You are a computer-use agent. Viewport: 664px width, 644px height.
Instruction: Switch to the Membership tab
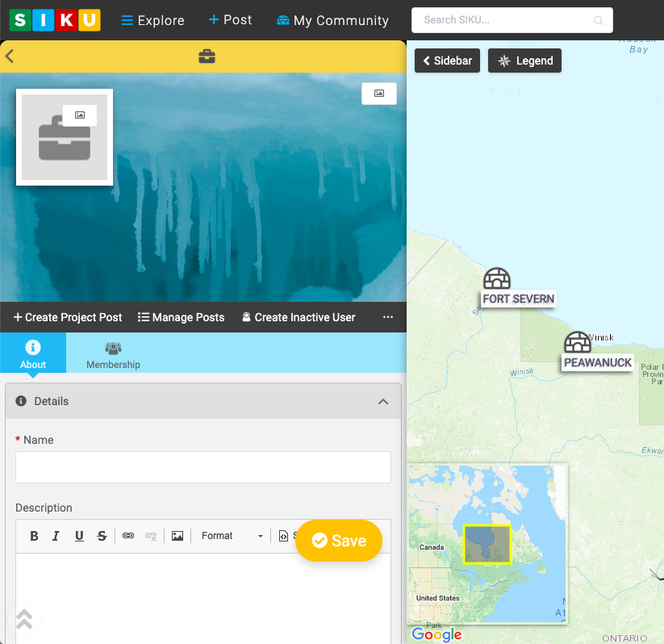[x=113, y=355]
